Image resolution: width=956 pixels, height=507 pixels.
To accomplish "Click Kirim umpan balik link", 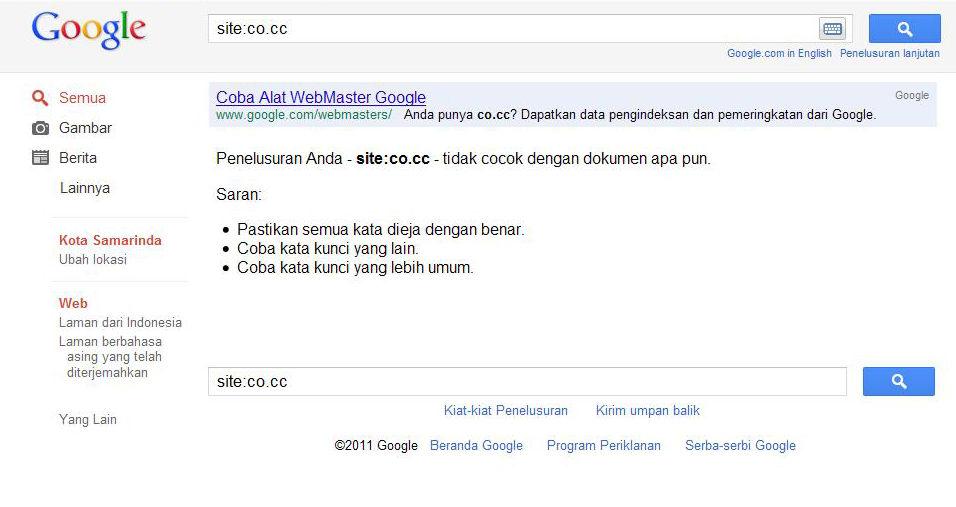I will (x=647, y=411).
